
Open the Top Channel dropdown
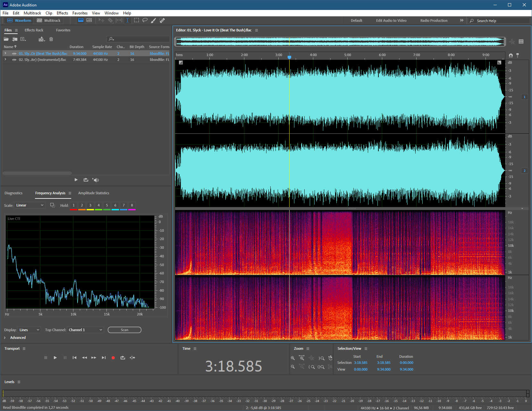[x=85, y=330]
